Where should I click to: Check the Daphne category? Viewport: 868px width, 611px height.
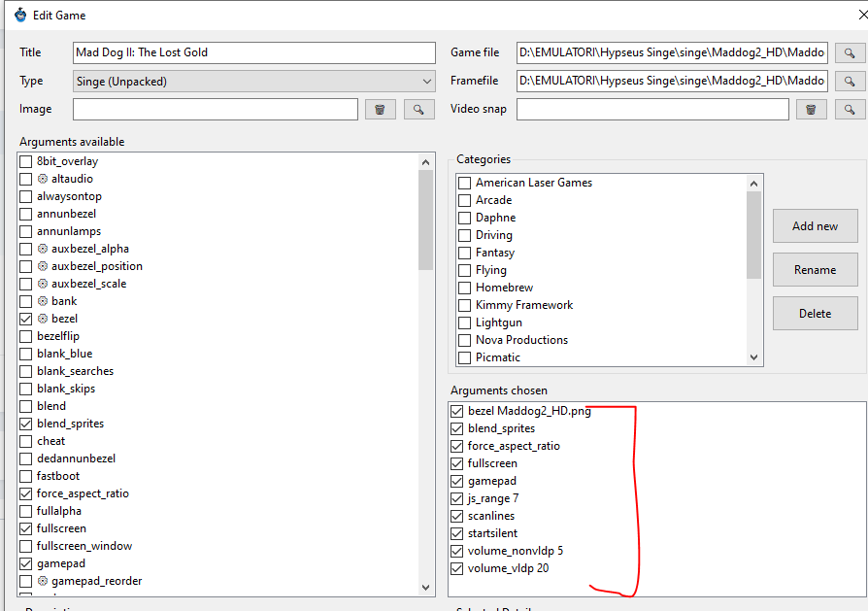pos(464,218)
